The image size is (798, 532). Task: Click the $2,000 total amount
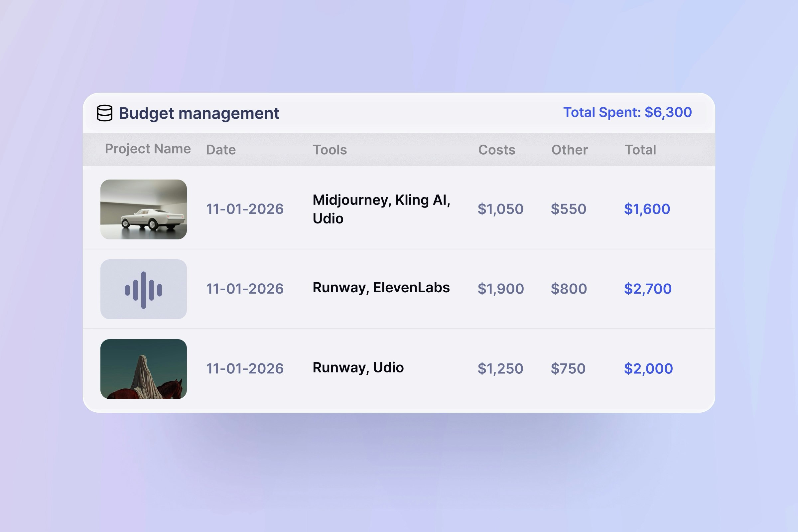pyautogui.click(x=648, y=368)
